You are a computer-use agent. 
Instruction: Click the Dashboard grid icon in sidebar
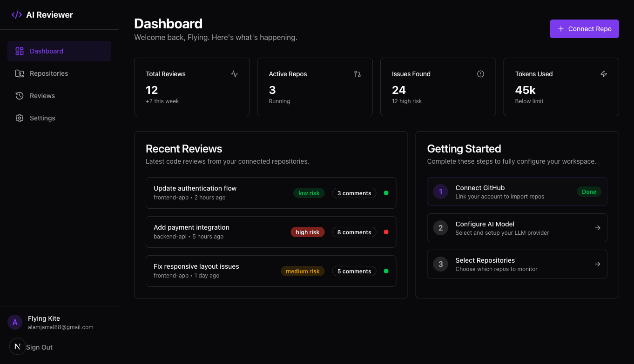point(20,51)
